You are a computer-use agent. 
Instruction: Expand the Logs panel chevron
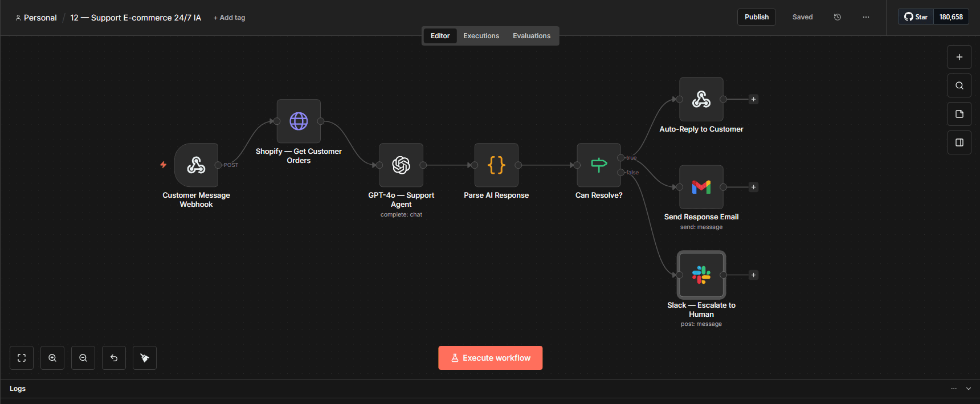tap(969, 389)
